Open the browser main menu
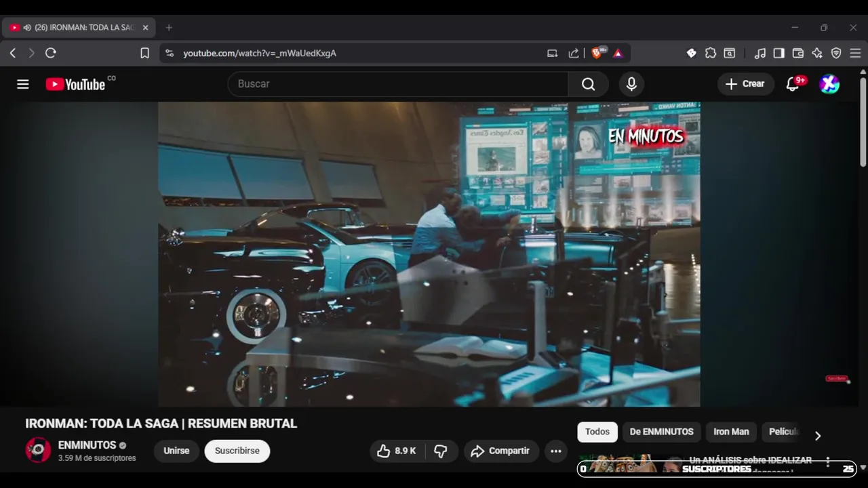The height and width of the screenshot is (488, 868). tap(855, 53)
